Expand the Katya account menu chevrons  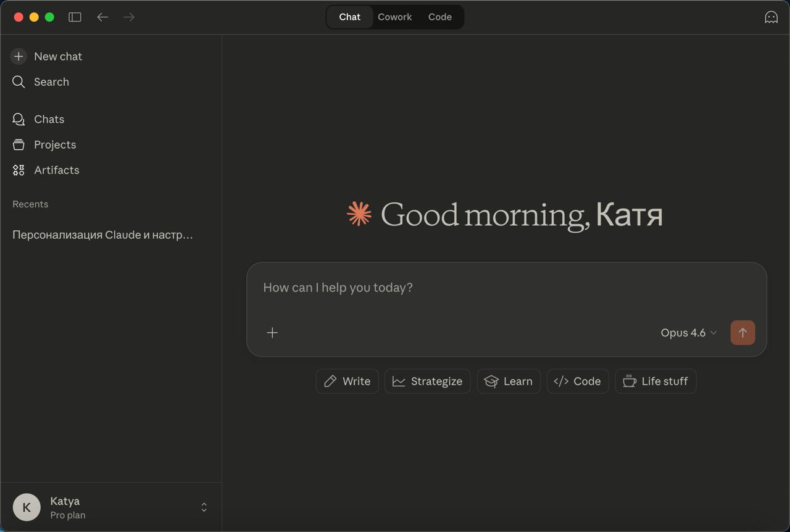click(204, 507)
